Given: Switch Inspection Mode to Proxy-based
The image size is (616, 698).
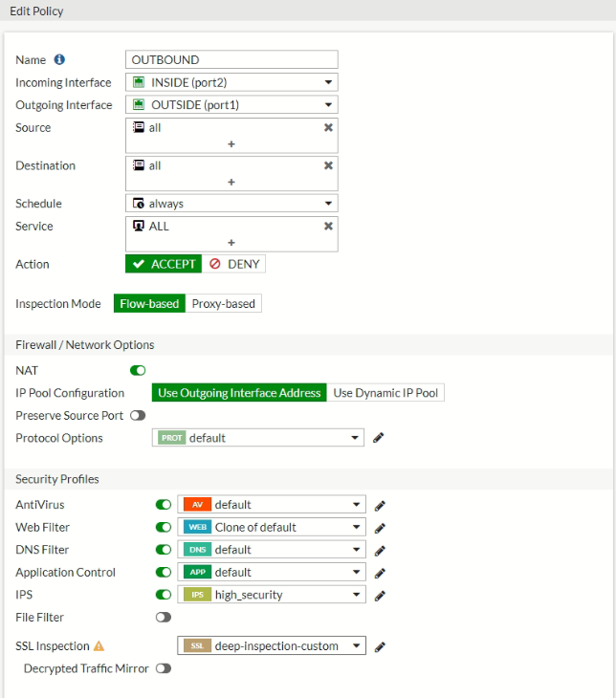Looking at the screenshot, I should (x=223, y=304).
